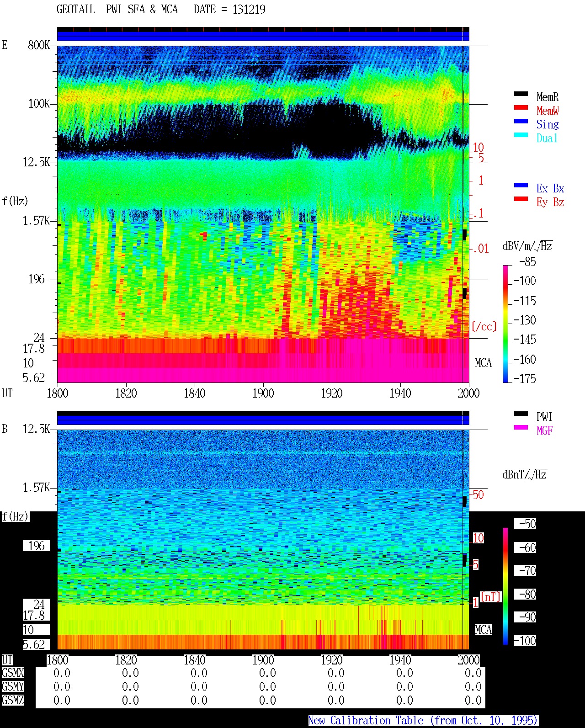Select the GSMZ row label
This screenshot has width=585, height=728.
click(13, 701)
